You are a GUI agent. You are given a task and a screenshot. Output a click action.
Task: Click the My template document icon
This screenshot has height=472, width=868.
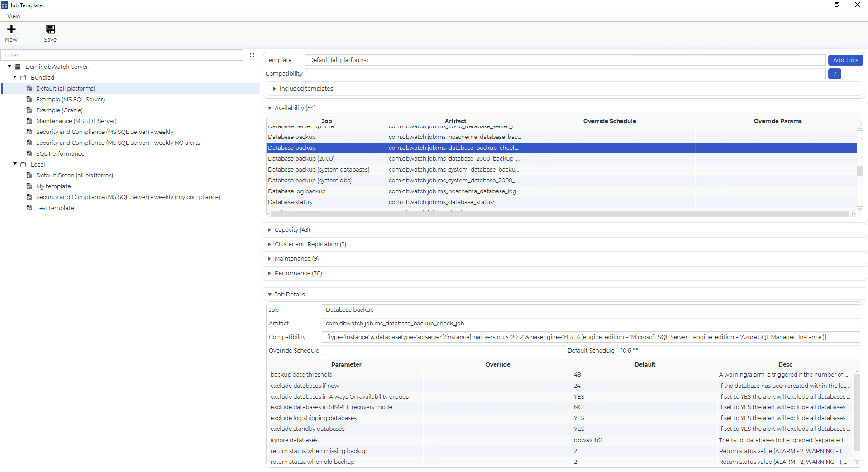coord(29,186)
